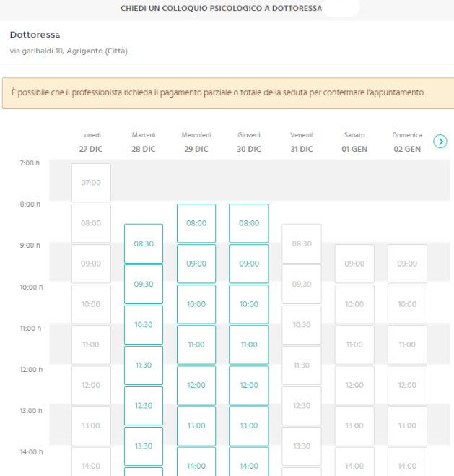The image size is (454, 476).
Task: Choose Wednesday 14:00 appointment slot
Action: tap(196, 464)
